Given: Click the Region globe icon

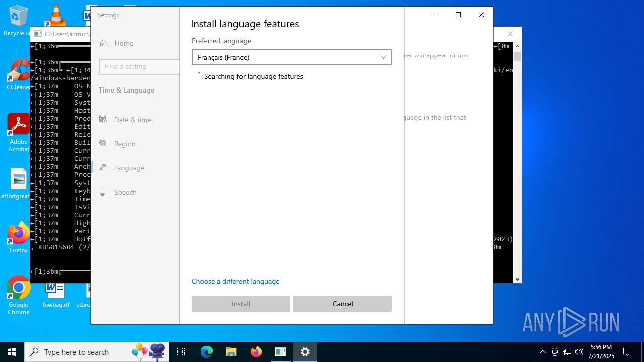Looking at the screenshot, I should point(103,144).
